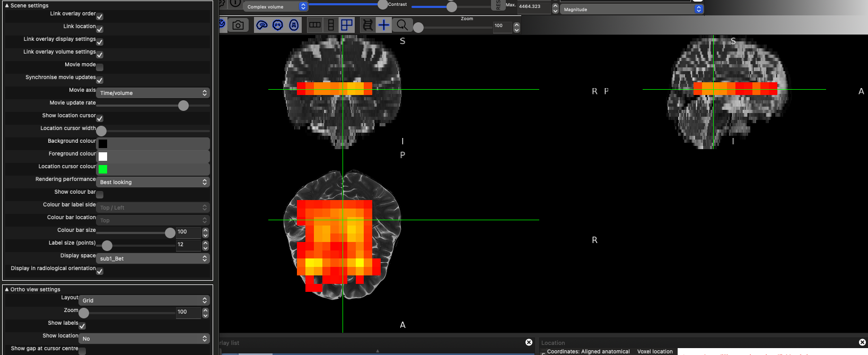Toggle the sagittal canvas view icon
Image resolution: width=868 pixels, height=355 pixels.
[261, 25]
